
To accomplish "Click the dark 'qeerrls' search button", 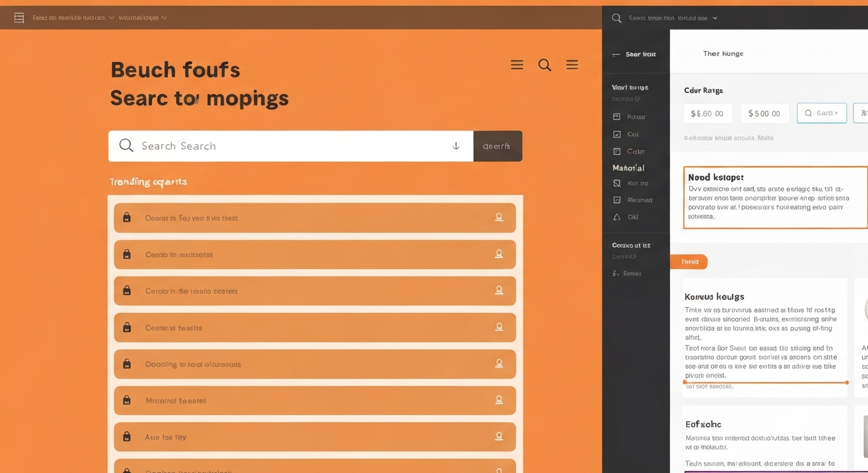I will click(497, 146).
